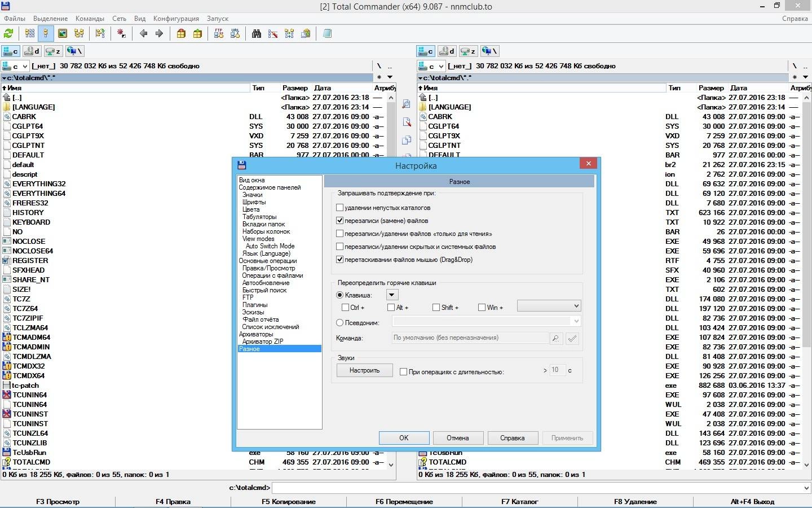812x508 pixels.
Task: Click the multi-rename tool icon
Action: coord(273,34)
